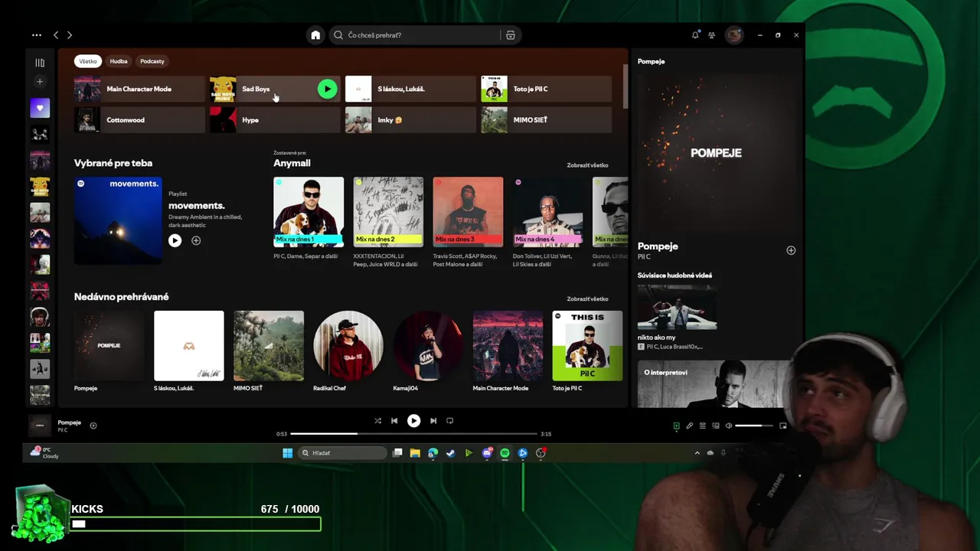980x551 pixels.
Task: Open the notifications bell
Action: coord(695,35)
